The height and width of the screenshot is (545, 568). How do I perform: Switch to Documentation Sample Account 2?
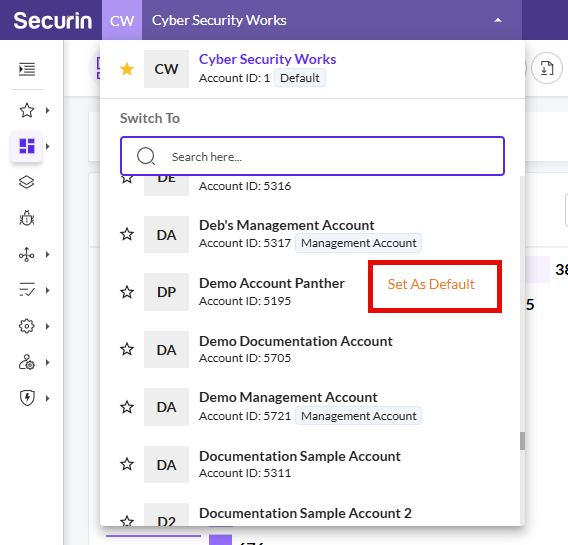point(305,513)
